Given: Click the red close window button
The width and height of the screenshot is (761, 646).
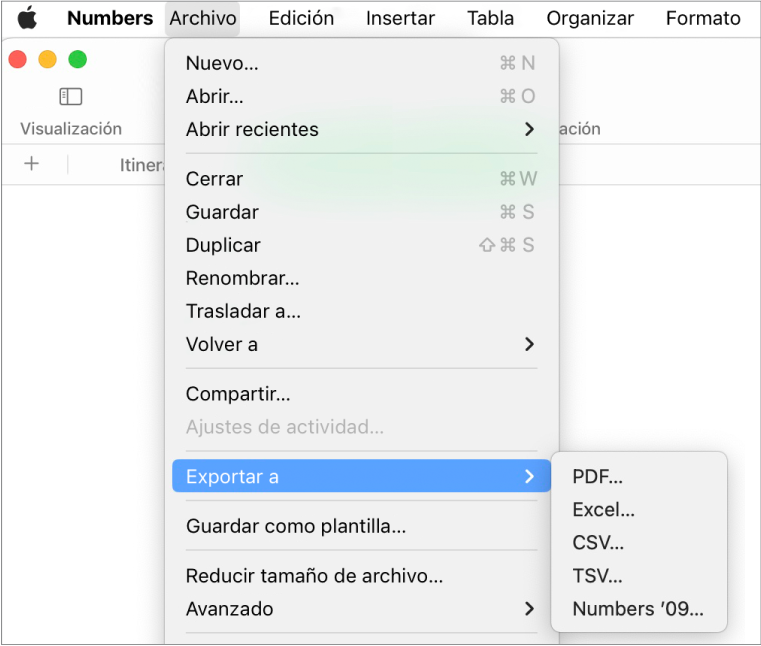Looking at the screenshot, I should [17, 59].
